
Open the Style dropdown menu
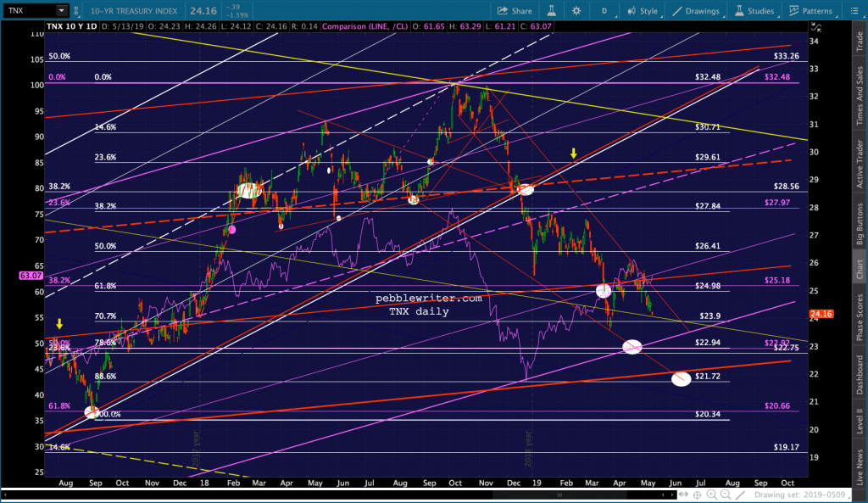point(643,10)
